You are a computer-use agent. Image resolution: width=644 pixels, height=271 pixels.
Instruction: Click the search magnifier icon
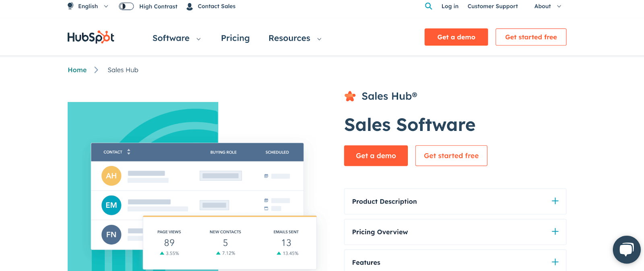tap(429, 6)
